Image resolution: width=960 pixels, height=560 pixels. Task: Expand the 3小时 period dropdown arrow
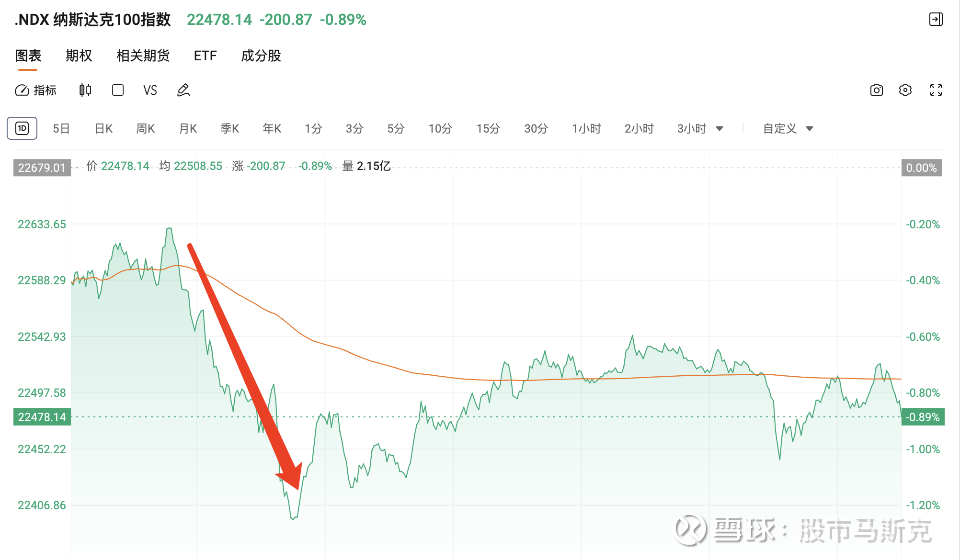(x=720, y=129)
